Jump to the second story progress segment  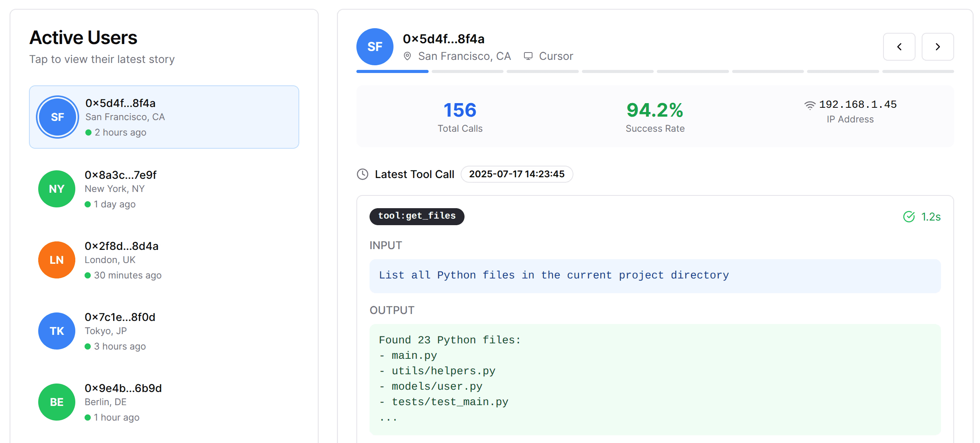coord(467,71)
